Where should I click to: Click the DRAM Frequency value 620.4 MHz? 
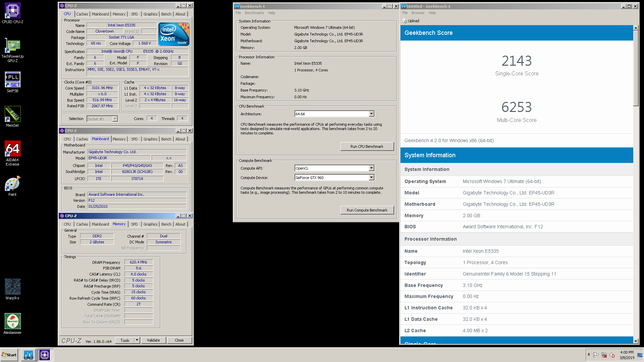click(x=139, y=262)
